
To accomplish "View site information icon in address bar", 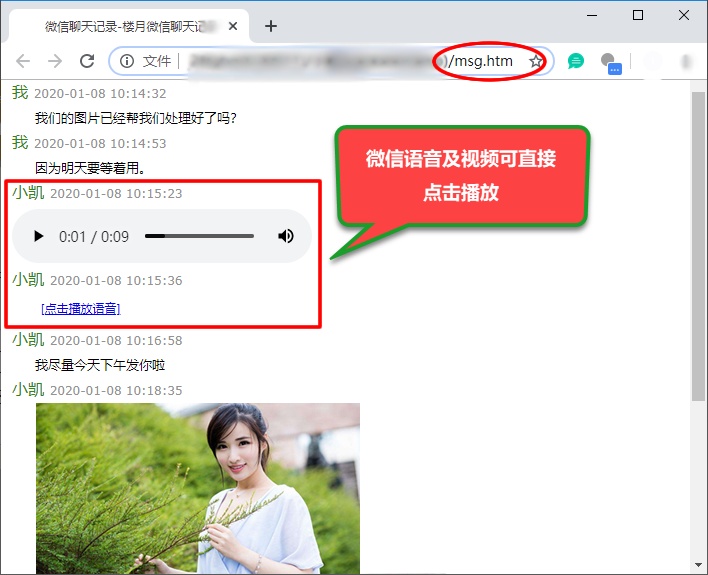I will (x=127, y=61).
